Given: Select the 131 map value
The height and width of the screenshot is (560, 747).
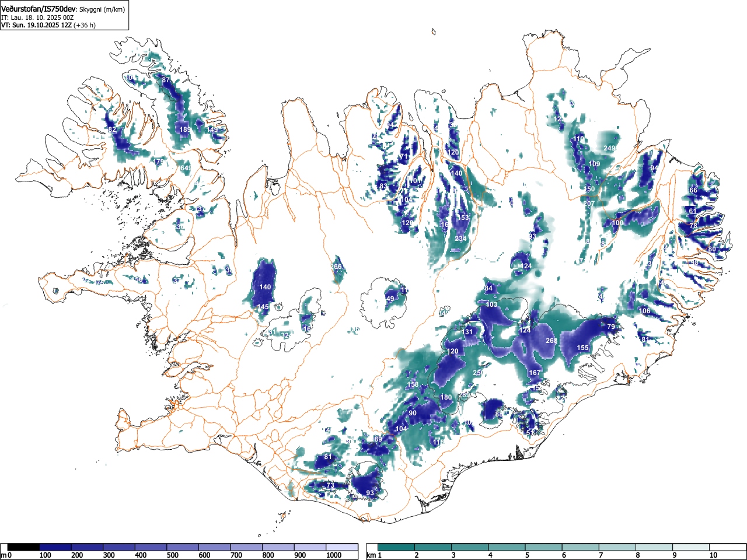Looking at the screenshot, I should point(467,332).
